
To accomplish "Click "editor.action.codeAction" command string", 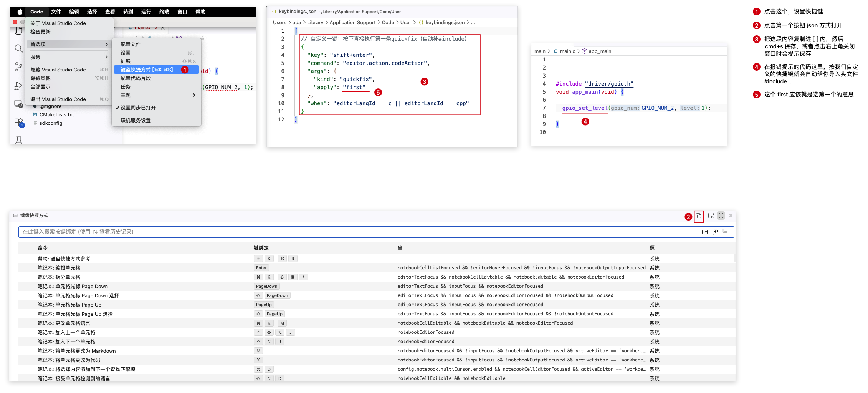I will click(x=385, y=63).
